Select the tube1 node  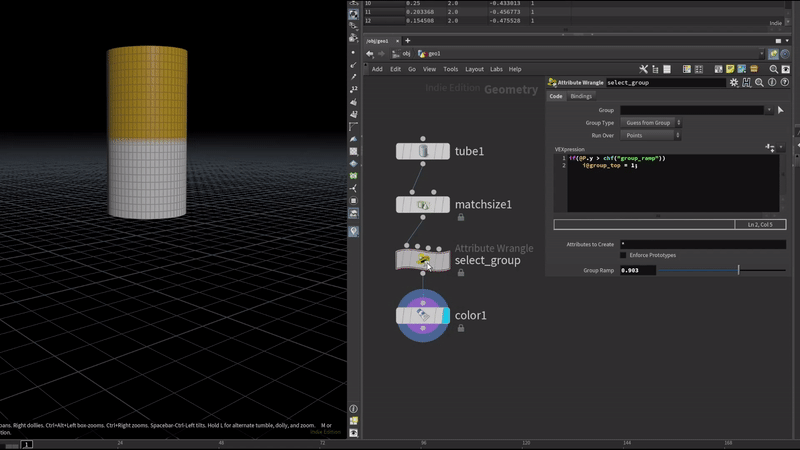pos(423,151)
